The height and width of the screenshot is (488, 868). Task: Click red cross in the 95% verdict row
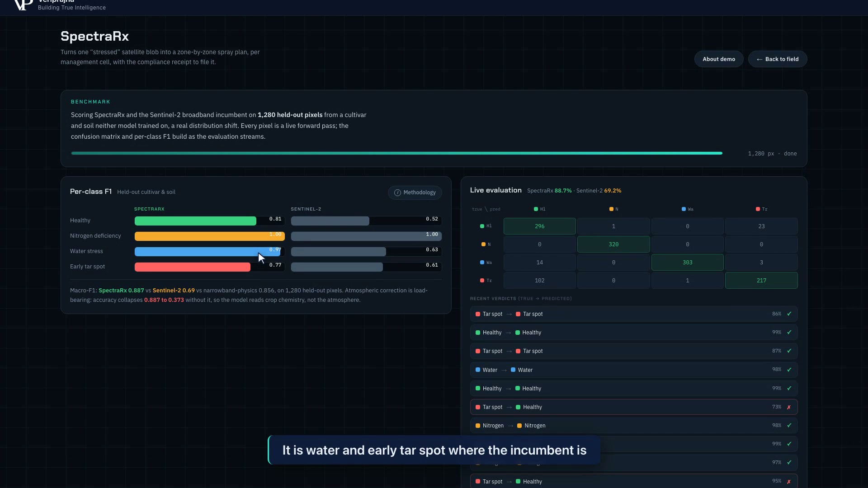789,482
